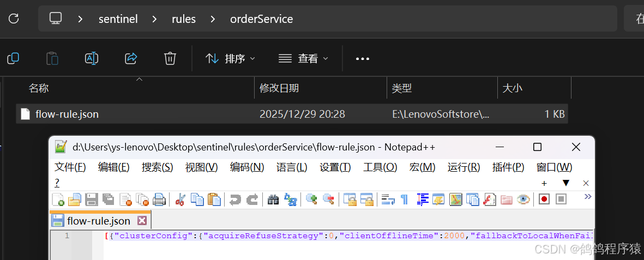The width and height of the screenshot is (644, 260).
Task: Open the 窗口(W) menu
Action: point(554,167)
